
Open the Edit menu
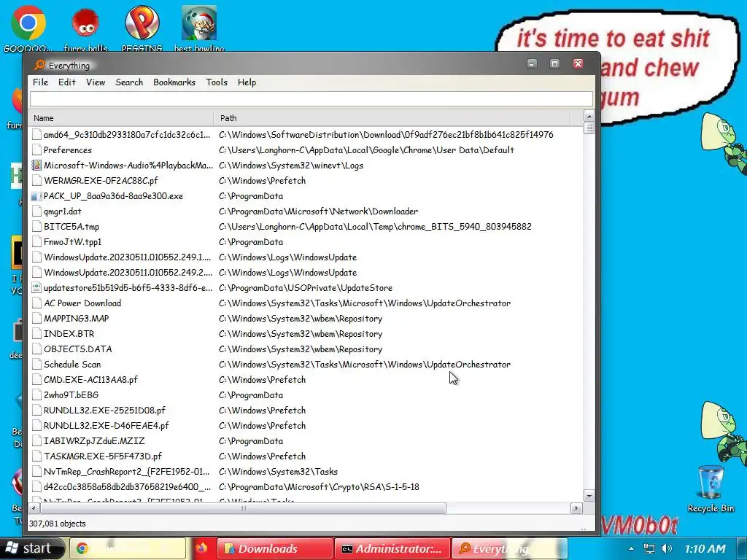click(66, 82)
